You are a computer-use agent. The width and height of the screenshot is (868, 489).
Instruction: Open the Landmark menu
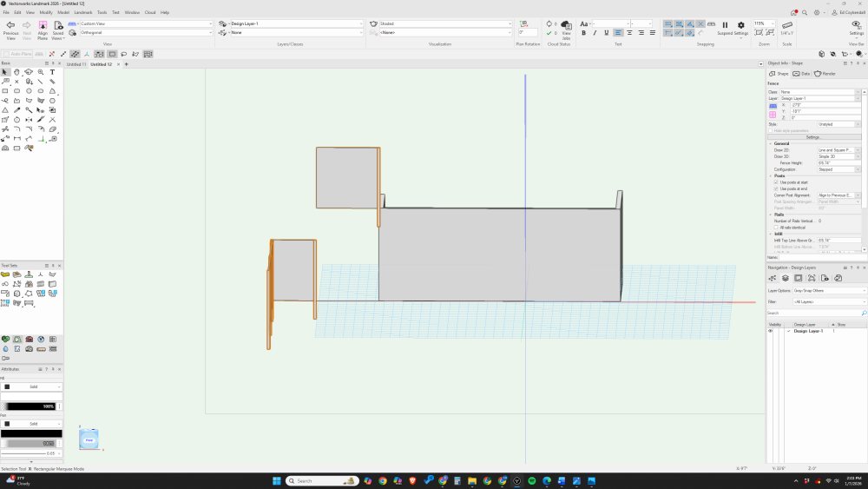pyautogui.click(x=82, y=13)
